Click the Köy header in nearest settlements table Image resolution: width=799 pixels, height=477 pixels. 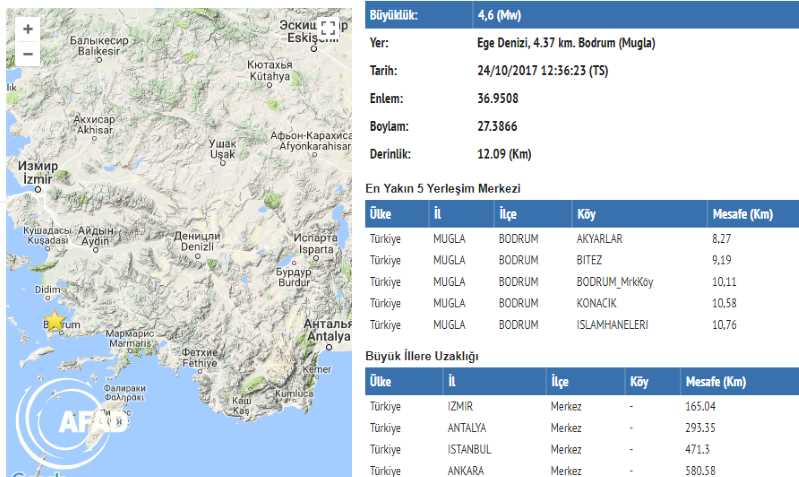point(587,215)
